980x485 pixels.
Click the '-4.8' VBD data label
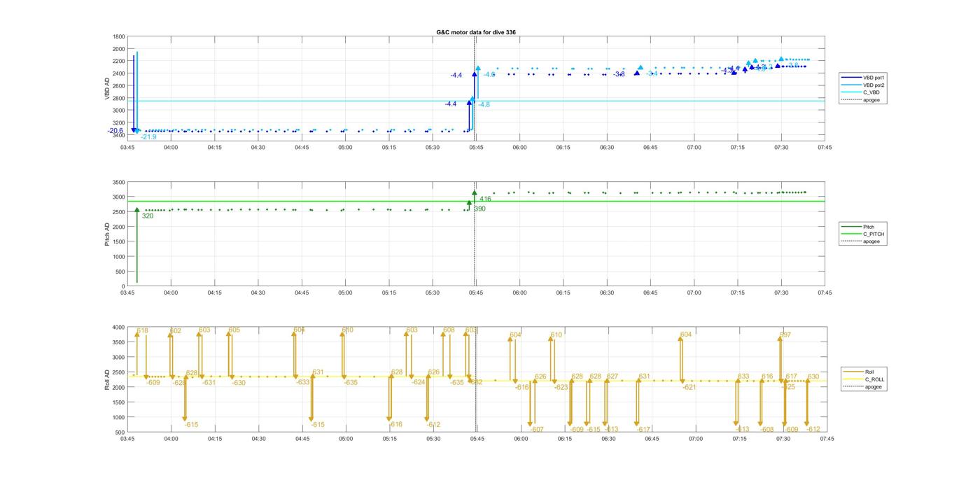[484, 104]
